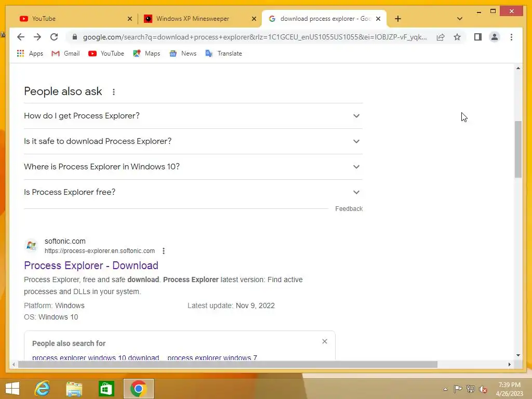Open the YouTube bookmark in the bookmarks bar
Image resolution: width=532 pixels, height=399 pixels.
point(106,54)
